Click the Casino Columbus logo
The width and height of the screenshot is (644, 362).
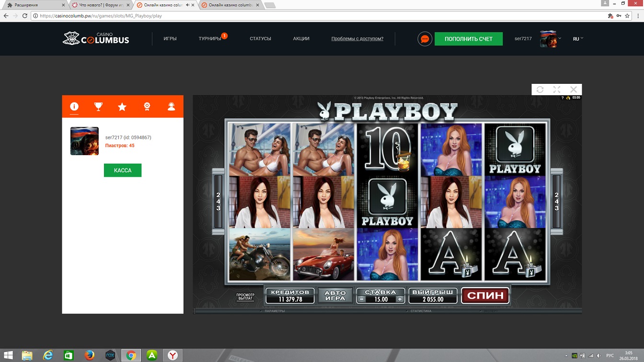point(96,38)
